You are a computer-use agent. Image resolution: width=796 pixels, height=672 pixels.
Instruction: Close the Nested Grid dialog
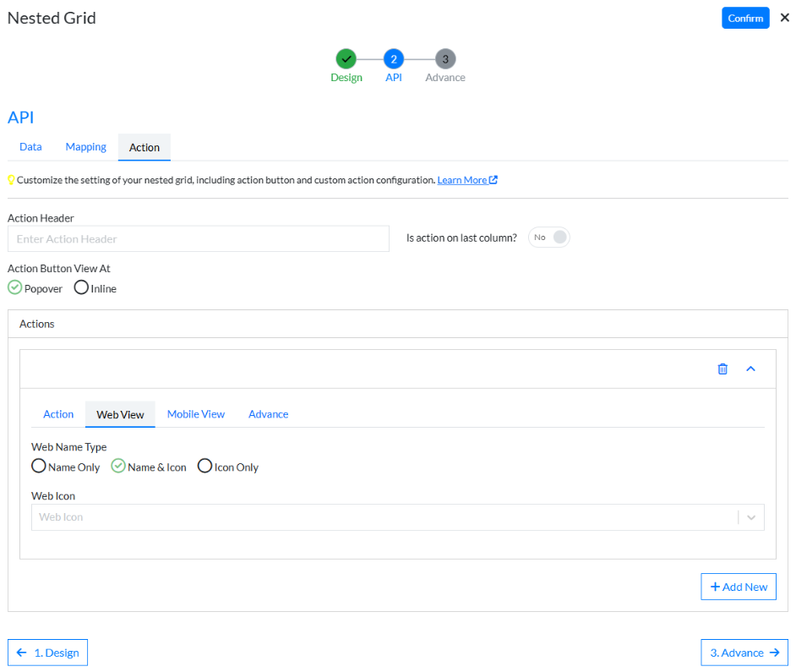(784, 18)
